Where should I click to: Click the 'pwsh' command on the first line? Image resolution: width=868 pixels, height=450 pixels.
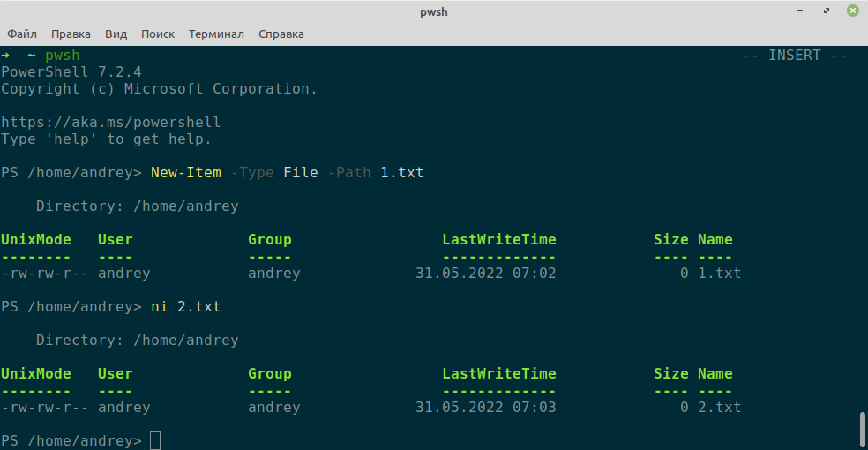tap(63, 56)
